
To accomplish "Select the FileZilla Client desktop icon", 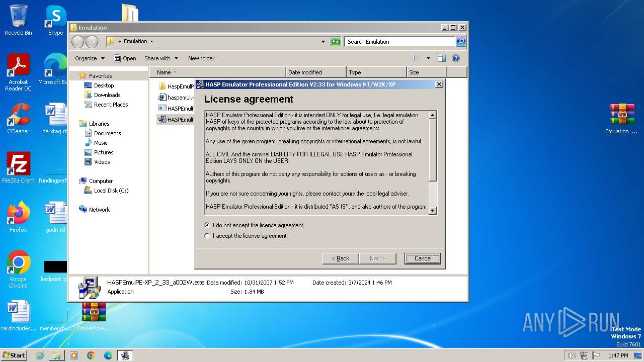I will tap(18, 168).
